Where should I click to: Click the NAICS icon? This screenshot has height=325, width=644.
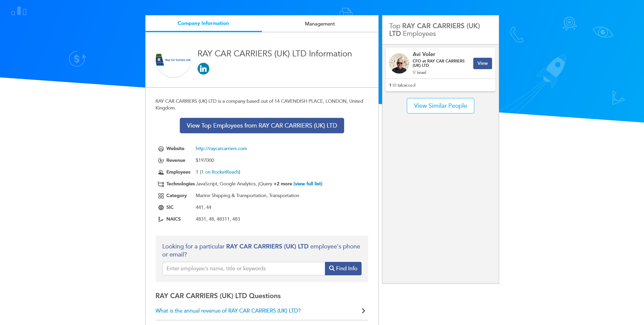161,219
